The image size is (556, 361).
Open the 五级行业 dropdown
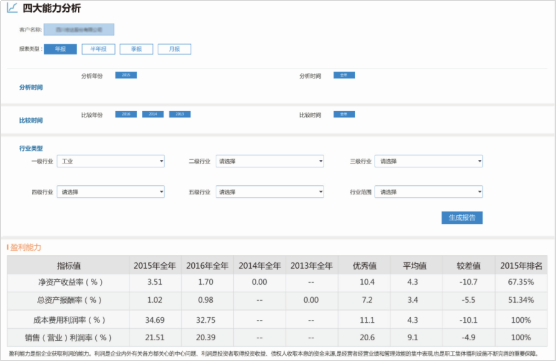270,192
